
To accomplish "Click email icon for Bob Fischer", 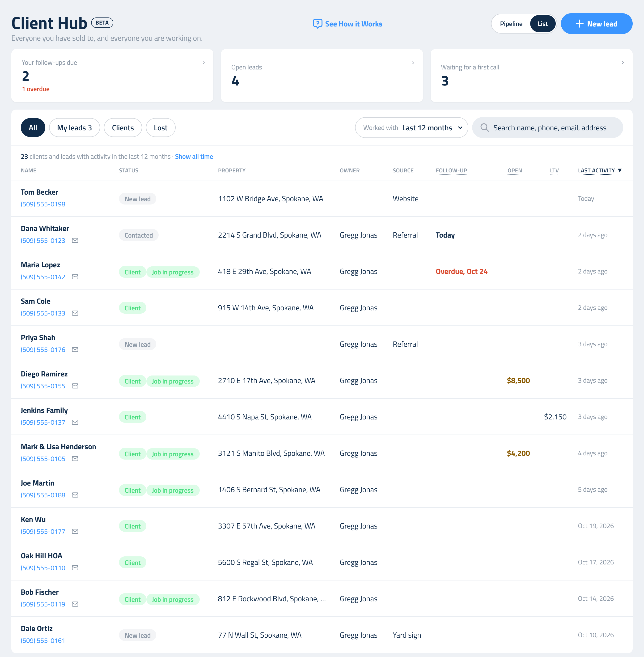I will [75, 604].
